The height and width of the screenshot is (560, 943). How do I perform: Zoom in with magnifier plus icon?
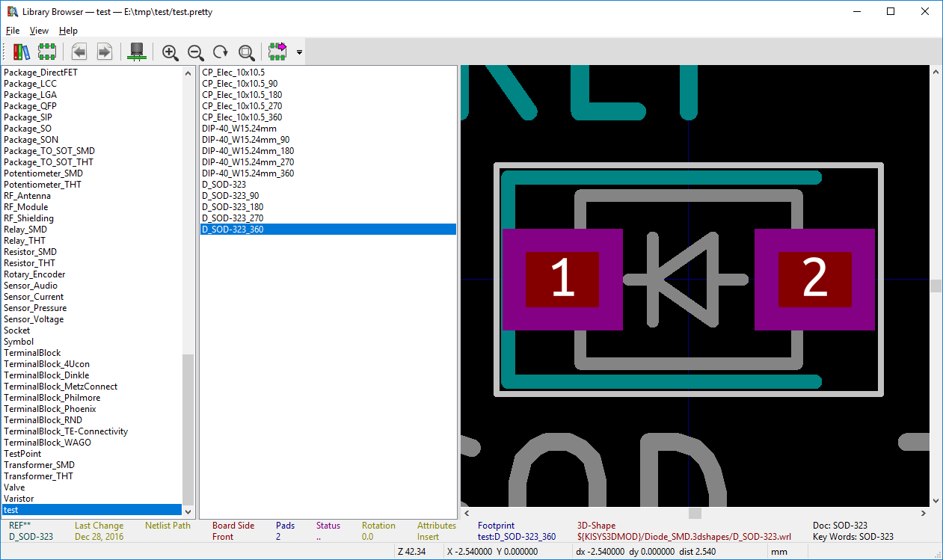click(171, 52)
